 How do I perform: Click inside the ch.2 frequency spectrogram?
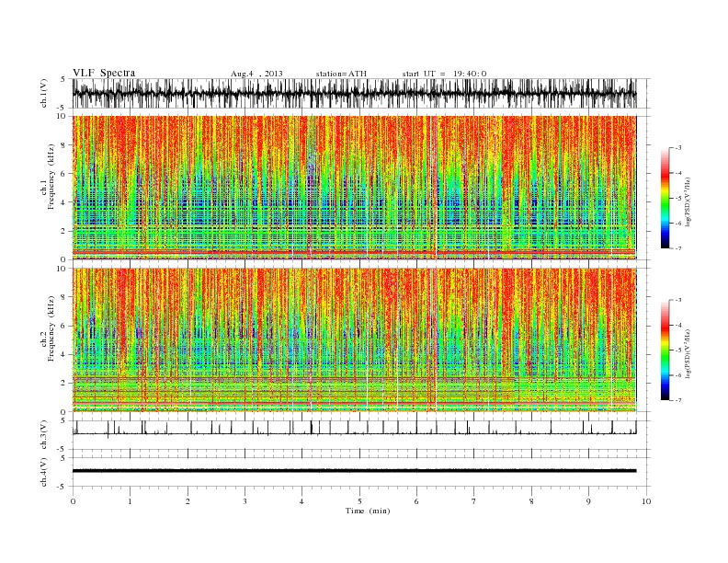354,339
